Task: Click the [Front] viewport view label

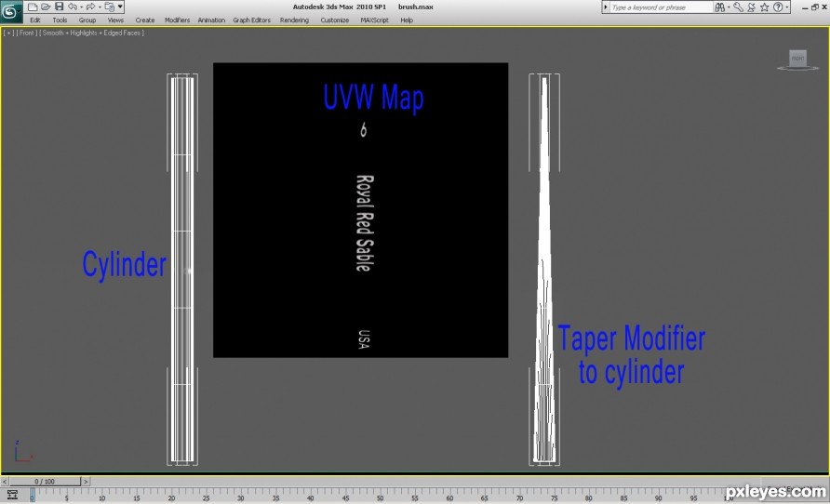Action: point(26,33)
